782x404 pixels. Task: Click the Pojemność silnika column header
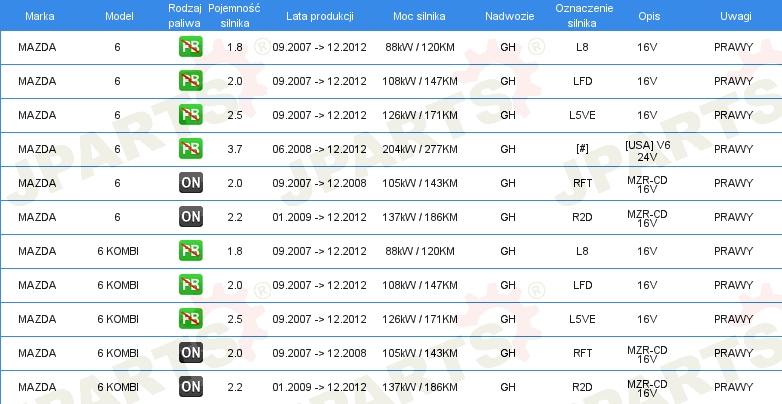(234, 15)
